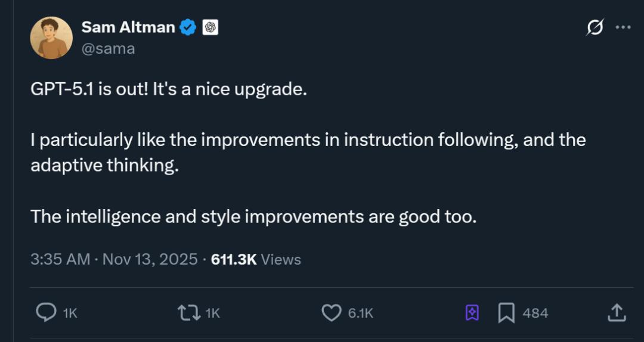
Task: Click the blue verified checkmark badge
Action: pos(188,27)
